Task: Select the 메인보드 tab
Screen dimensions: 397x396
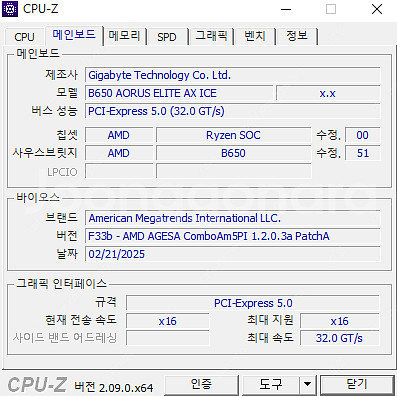Action: [x=74, y=35]
